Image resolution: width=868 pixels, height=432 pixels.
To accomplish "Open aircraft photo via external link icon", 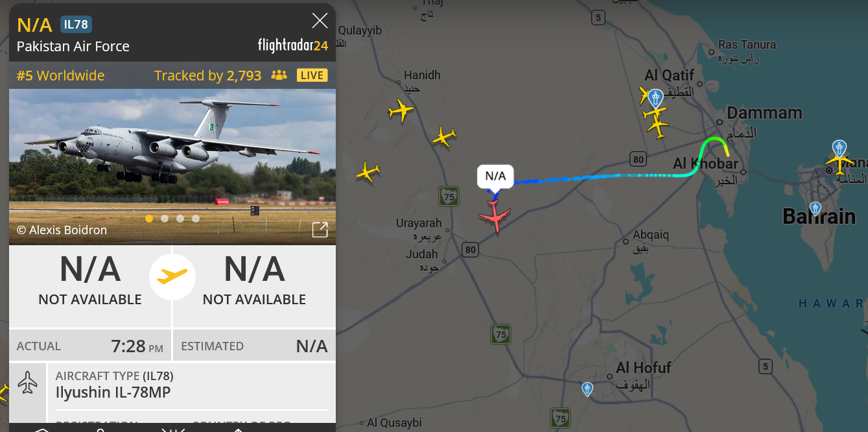I will pyautogui.click(x=320, y=230).
